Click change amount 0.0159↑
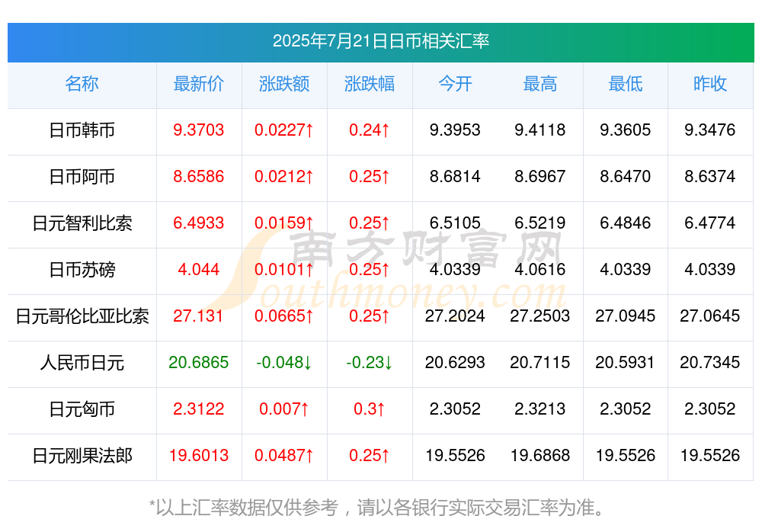Image resolution: width=762 pixels, height=532 pixels. (x=283, y=223)
